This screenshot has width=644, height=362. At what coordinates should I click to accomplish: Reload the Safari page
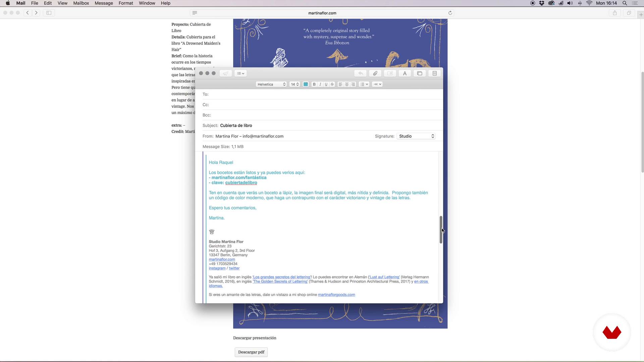(x=450, y=13)
